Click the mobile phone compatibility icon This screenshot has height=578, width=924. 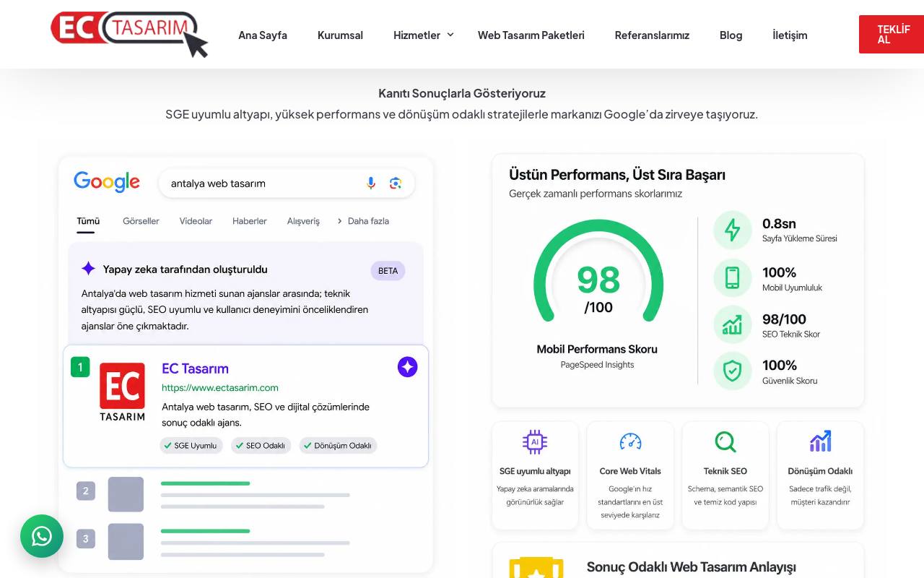tap(733, 277)
